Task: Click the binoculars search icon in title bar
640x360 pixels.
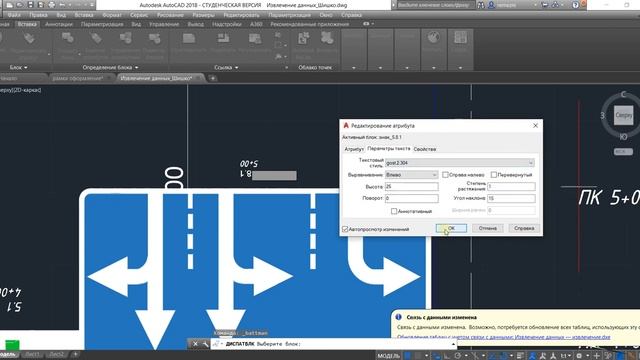Action: pyautogui.click(x=481, y=5)
